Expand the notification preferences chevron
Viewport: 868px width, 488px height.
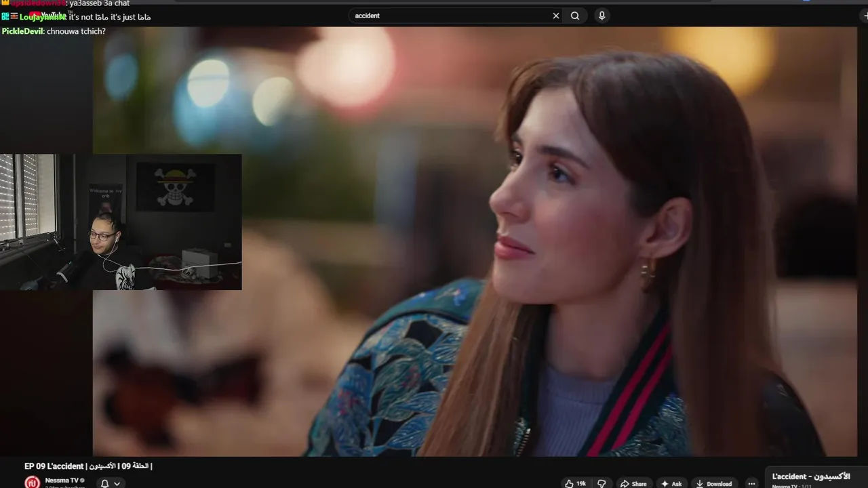pyautogui.click(x=117, y=483)
